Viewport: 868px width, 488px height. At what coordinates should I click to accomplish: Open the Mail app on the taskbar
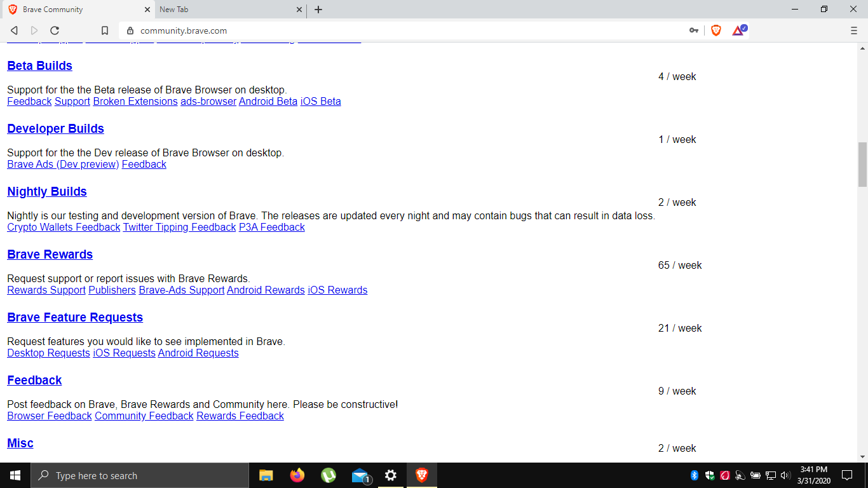360,475
